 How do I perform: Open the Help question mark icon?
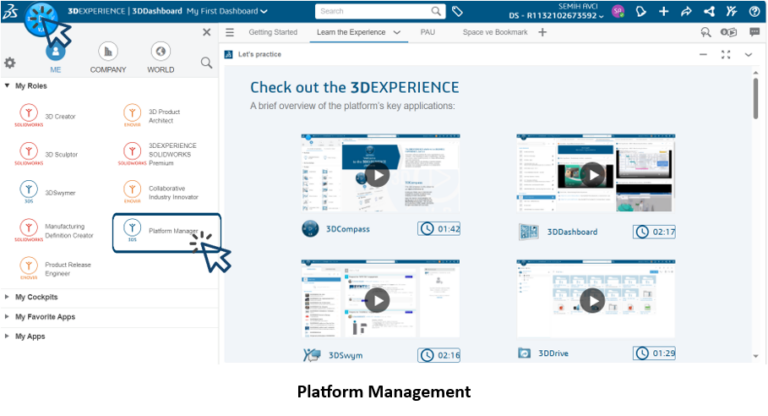(x=756, y=12)
